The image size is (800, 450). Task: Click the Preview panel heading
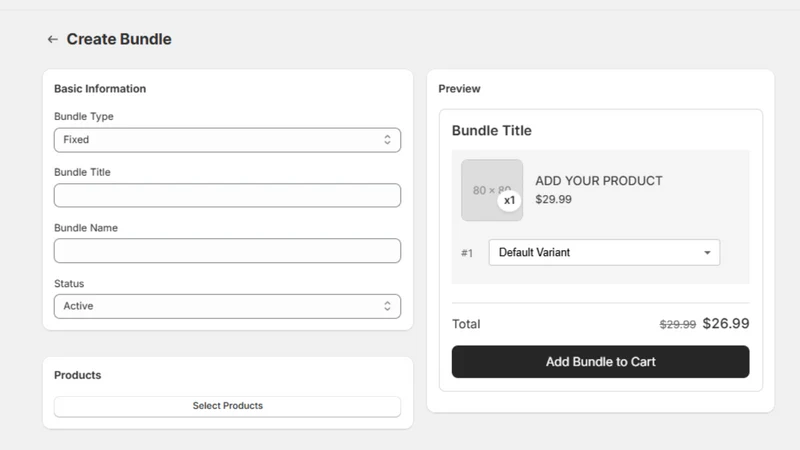click(459, 89)
